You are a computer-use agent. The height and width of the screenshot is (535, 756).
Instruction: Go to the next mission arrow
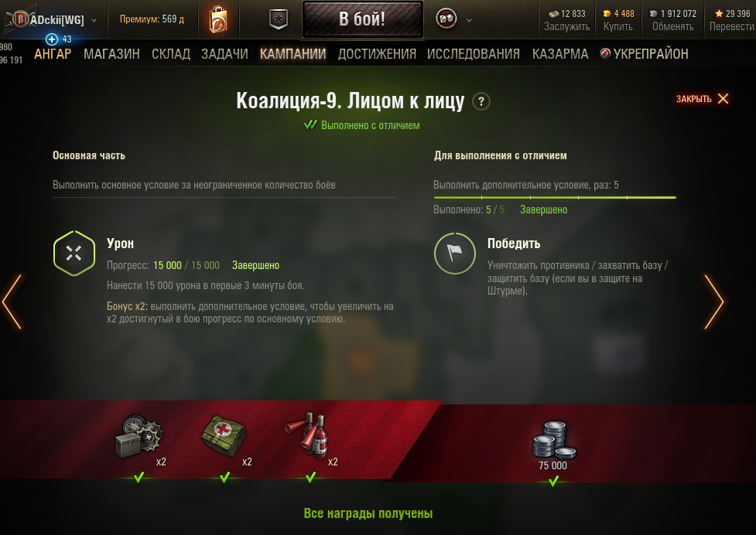(714, 302)
